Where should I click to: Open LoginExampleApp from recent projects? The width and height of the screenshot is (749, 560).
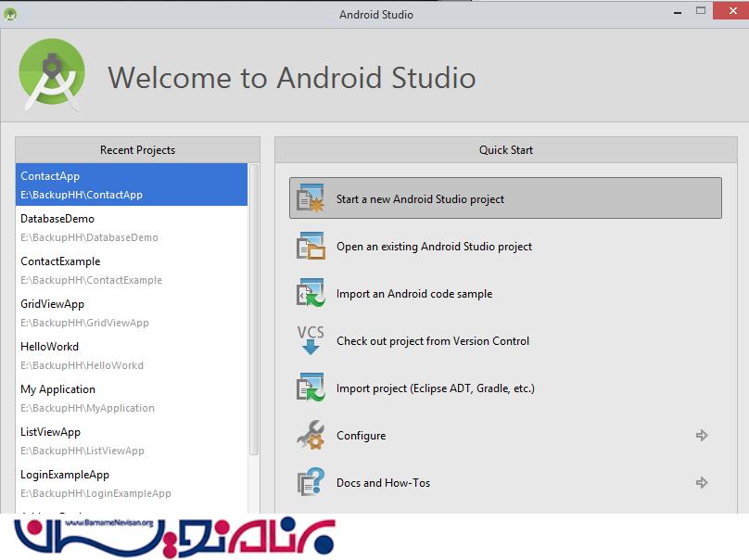(x=132, y=483)
